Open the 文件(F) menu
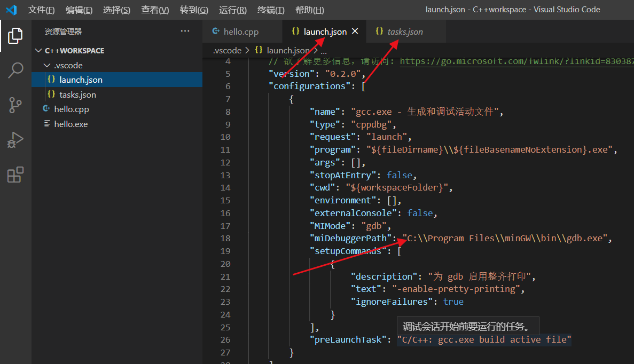This screenshot has height=364, width=634. 41,10
